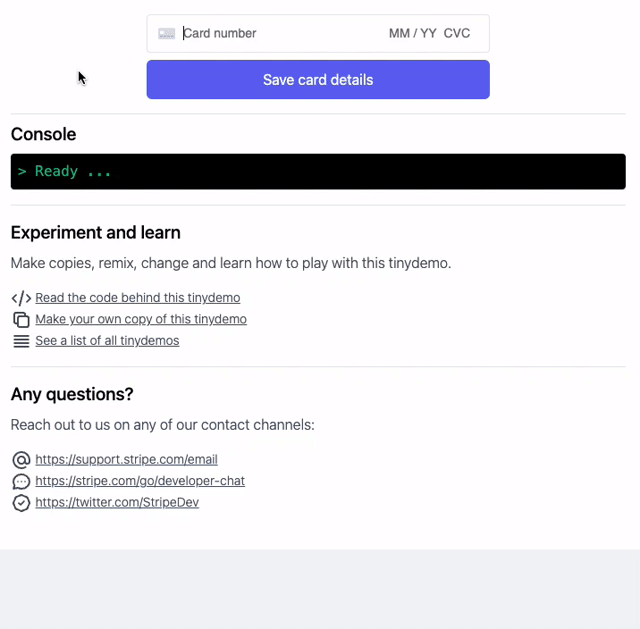This screenshot has height=629, width=640.
Task: Click the checkmark badge icon near Twitter link
Action: point(21,503)
